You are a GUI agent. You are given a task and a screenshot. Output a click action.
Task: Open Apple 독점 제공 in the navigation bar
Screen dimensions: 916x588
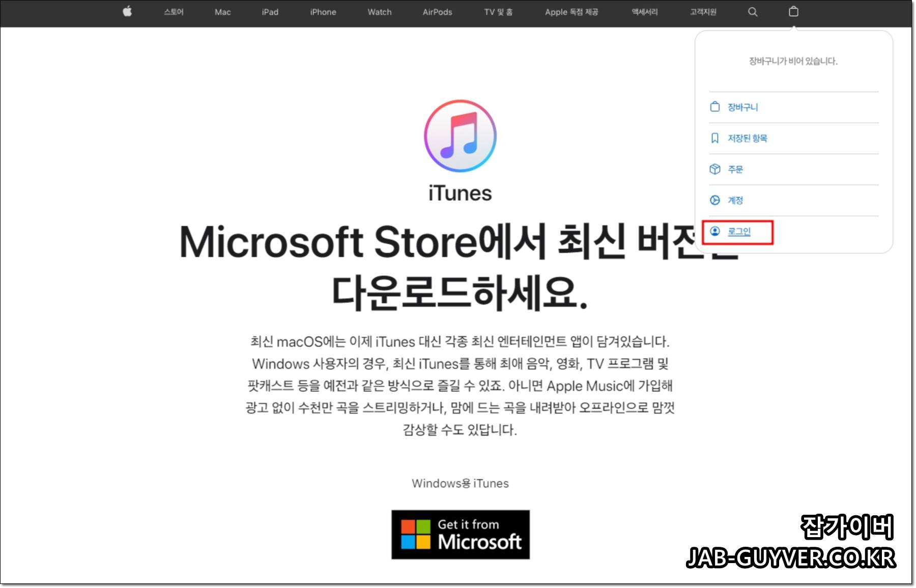(x=571, y=12)
